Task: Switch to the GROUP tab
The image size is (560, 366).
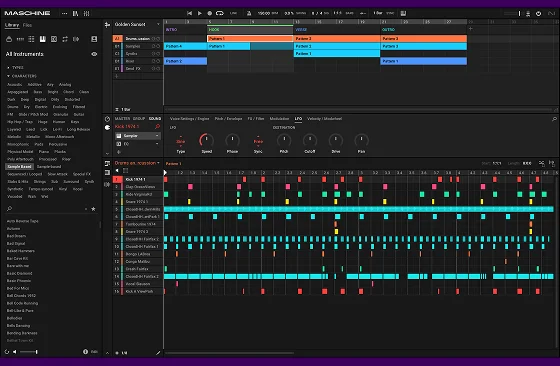Action: tap(139, 119)
